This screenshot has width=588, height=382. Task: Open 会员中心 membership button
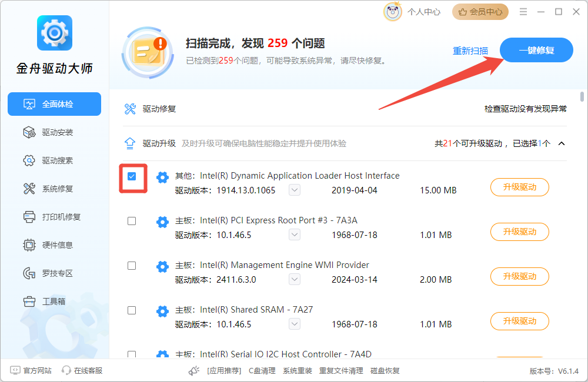480,12
